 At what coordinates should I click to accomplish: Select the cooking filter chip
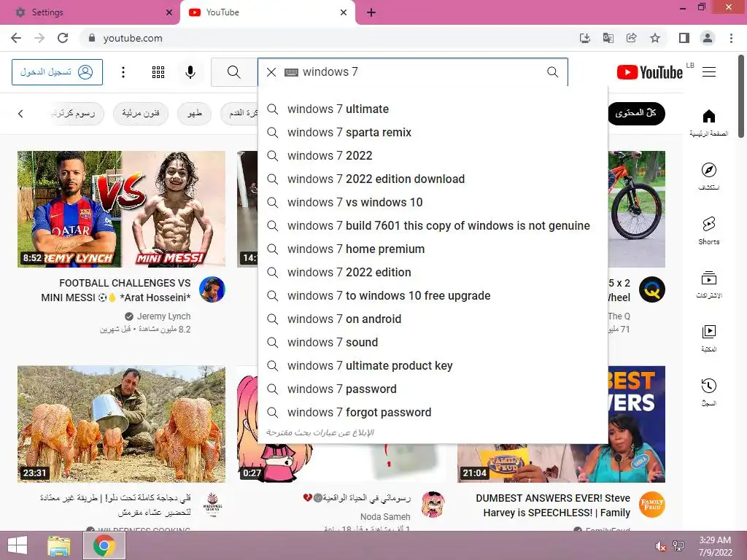194,113
